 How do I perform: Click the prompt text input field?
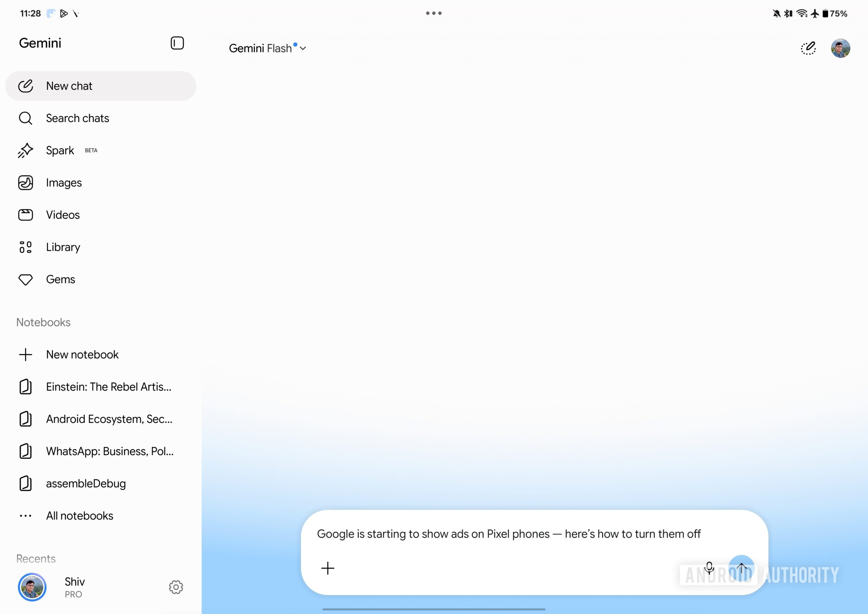point(509,534)
